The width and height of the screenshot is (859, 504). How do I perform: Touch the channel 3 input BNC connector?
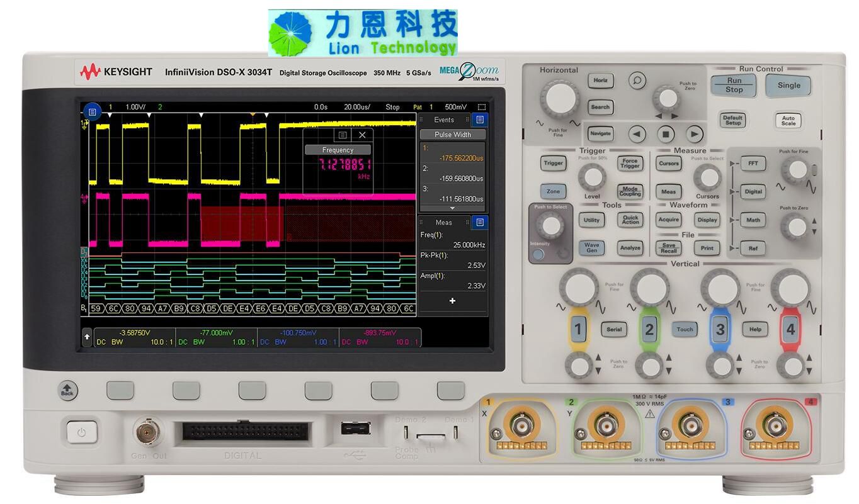[x=690, y=426]
